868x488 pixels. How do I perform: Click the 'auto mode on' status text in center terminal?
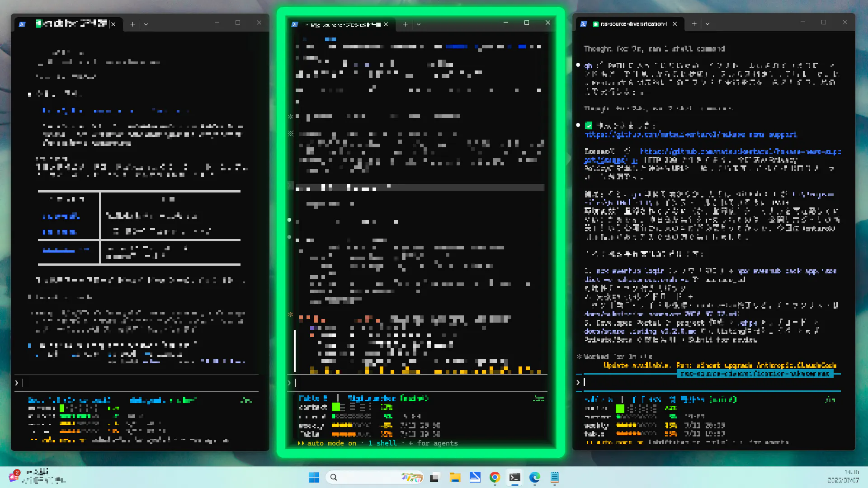coord(332,443)
